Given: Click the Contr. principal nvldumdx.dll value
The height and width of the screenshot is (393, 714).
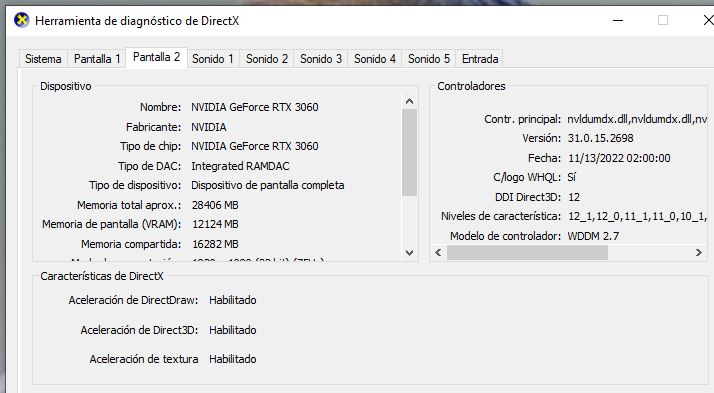Looking at the screenshot, I should point(637,119).
